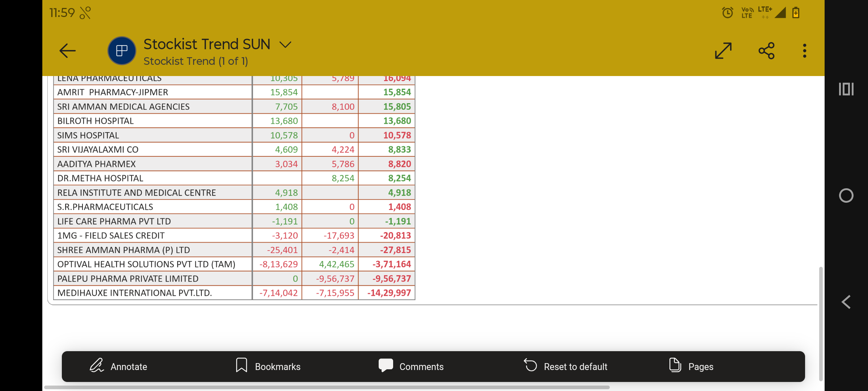
Task: Click the total -3,71,164
Action: click(x=392, y=264)
